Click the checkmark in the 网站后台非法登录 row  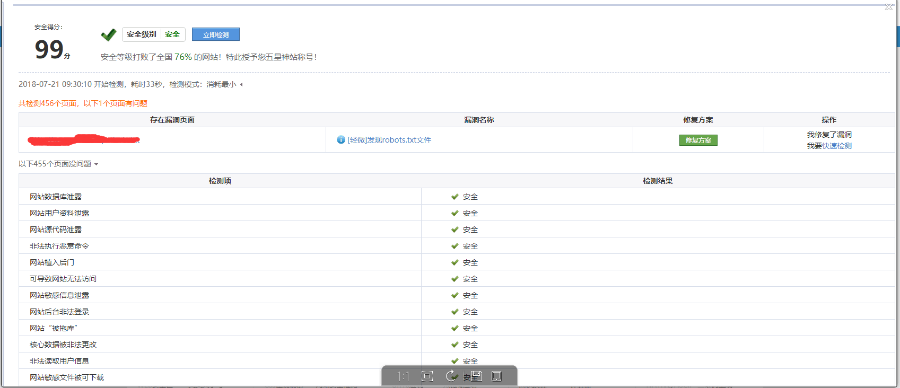455,312
